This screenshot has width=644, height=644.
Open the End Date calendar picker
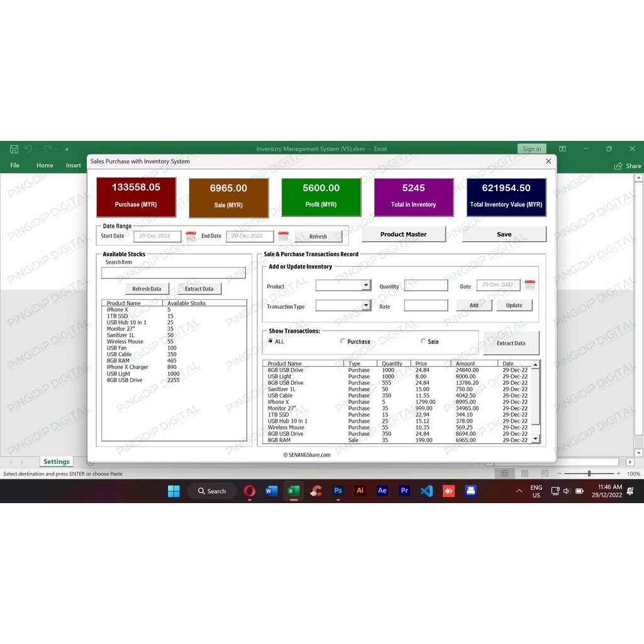[283, 236]
